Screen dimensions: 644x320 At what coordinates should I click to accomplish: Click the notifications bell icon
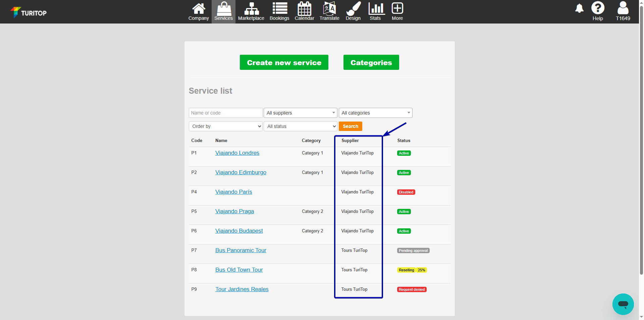[x=579, y=8]
